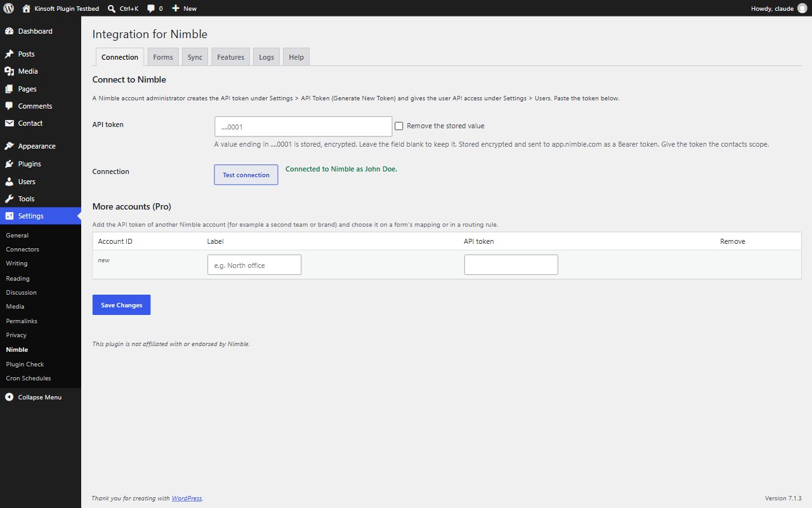Switch to the Sync tab
812x508 pixels.
[195, 57]
